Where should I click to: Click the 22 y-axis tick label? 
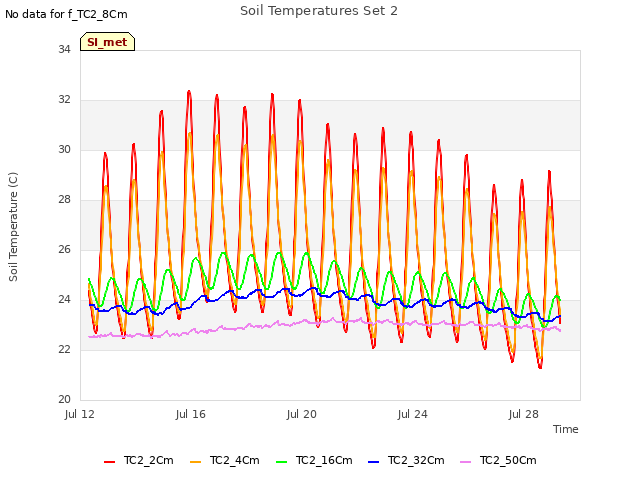pos(64,349)
